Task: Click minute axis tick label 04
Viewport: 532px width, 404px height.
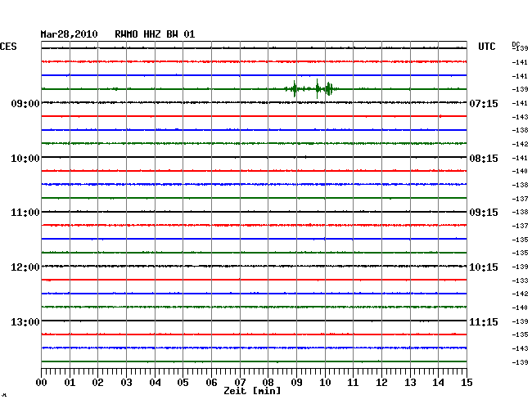Action: click(155, 382)
